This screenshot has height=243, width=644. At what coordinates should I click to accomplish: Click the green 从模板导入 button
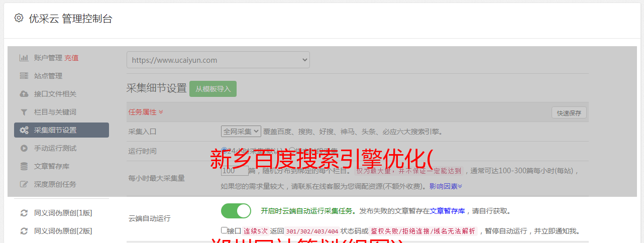tap(213, 89)
